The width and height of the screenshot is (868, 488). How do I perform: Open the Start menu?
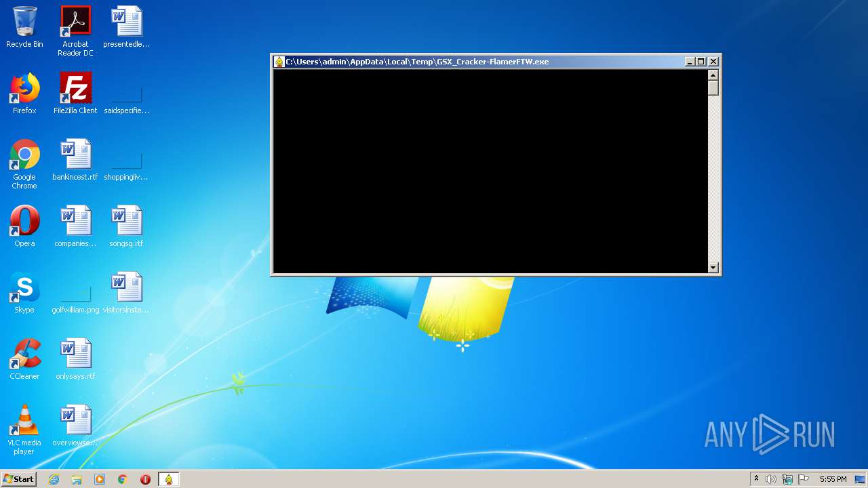18,479
